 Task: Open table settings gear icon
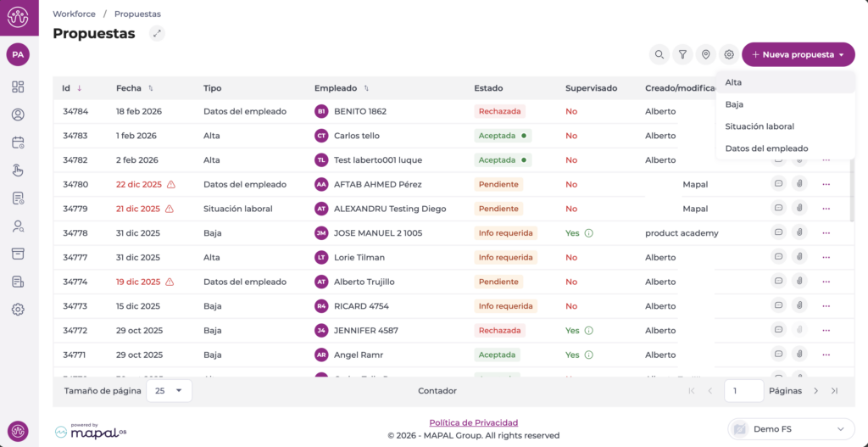point(728,54)
